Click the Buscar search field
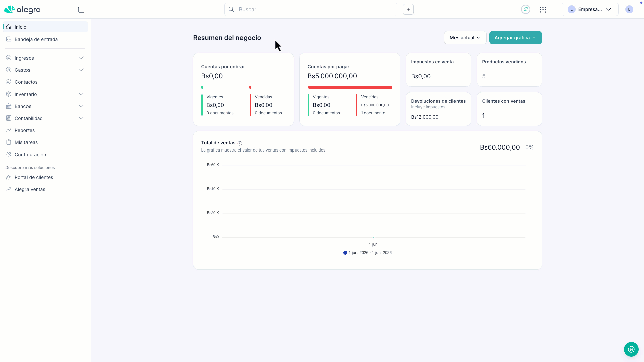644x362 pixels. [311, 9]
